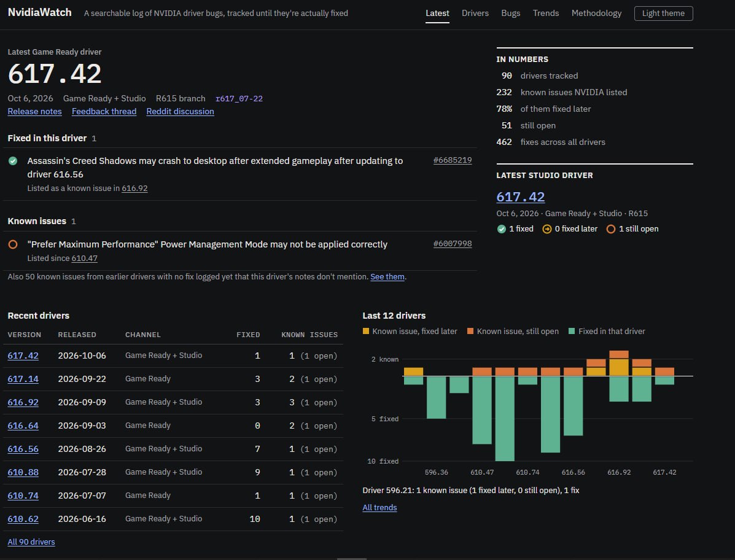Go to the Drivers nav tab
Image resolution: width=735 pixels, height=560 pixels.
click(x=475, y=13)
